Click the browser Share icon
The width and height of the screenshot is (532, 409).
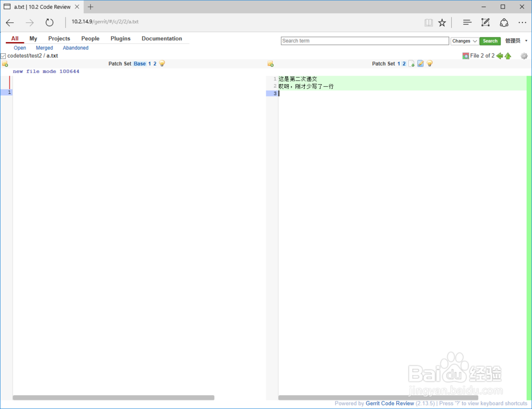coord(504,22)
